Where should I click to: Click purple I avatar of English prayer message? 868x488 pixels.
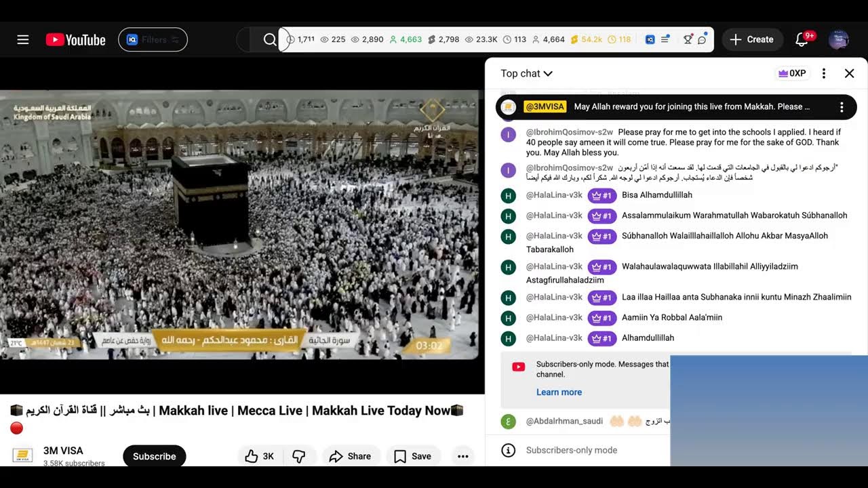(509, 134)
